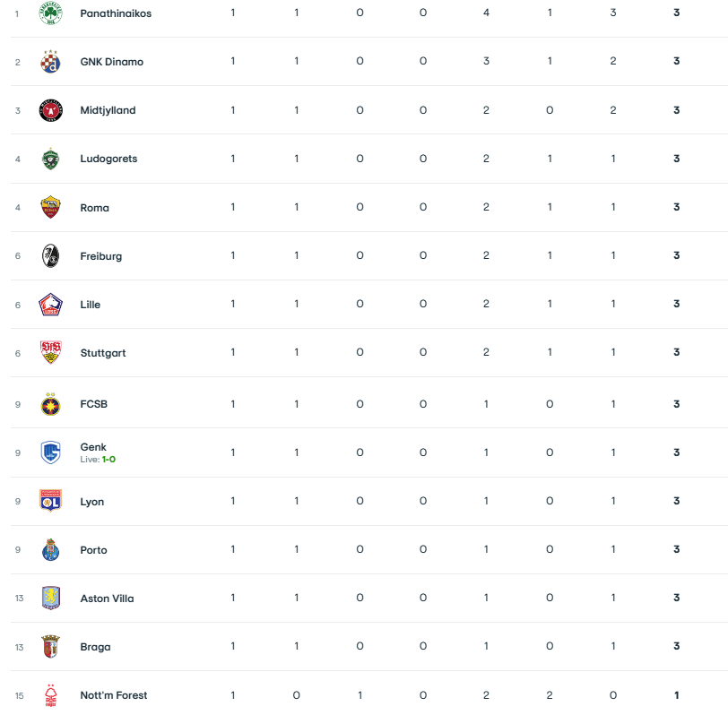Screen dimensions: 728x715
Task: Click the Aston Villa team name
Action: [x=107, y=599]
